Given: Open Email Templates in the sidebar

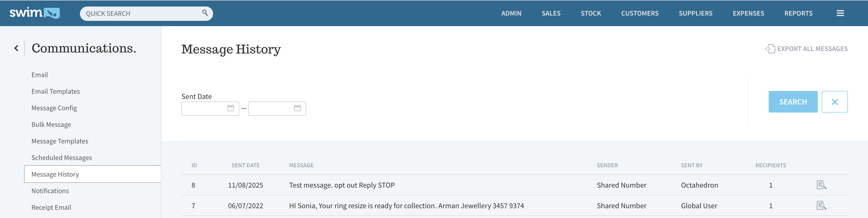Looking at the screenshot, I should point(56,92).
